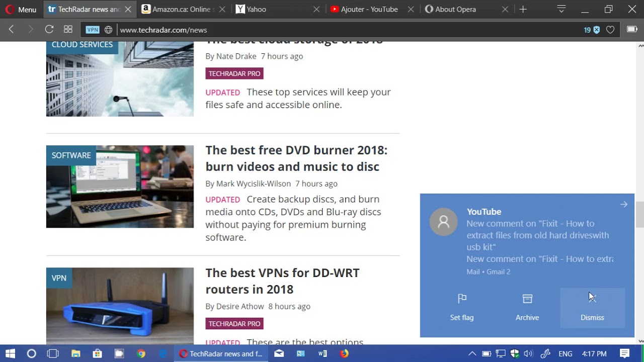Dismiss the mail notification
The width and height of the screenshot is (644, 362).
(x=592, y=308)
